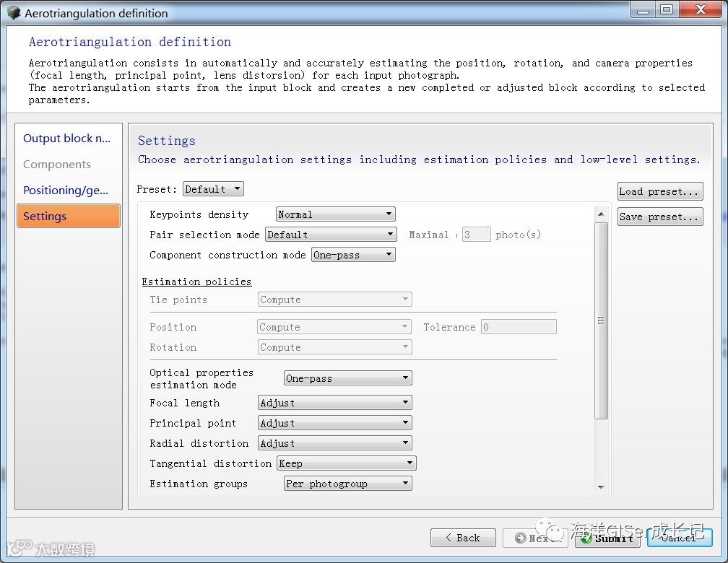The height and width of the screenshot is (563, 728).
Task: Open Tangential distortion policy dropdown
Action: [x=347, y=463]
